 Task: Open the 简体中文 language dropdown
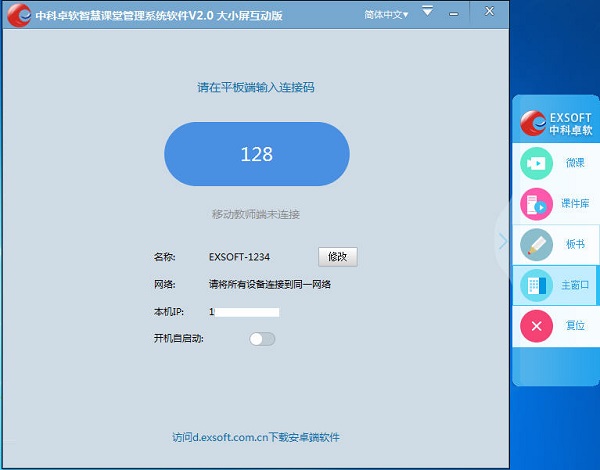(386, 15)
